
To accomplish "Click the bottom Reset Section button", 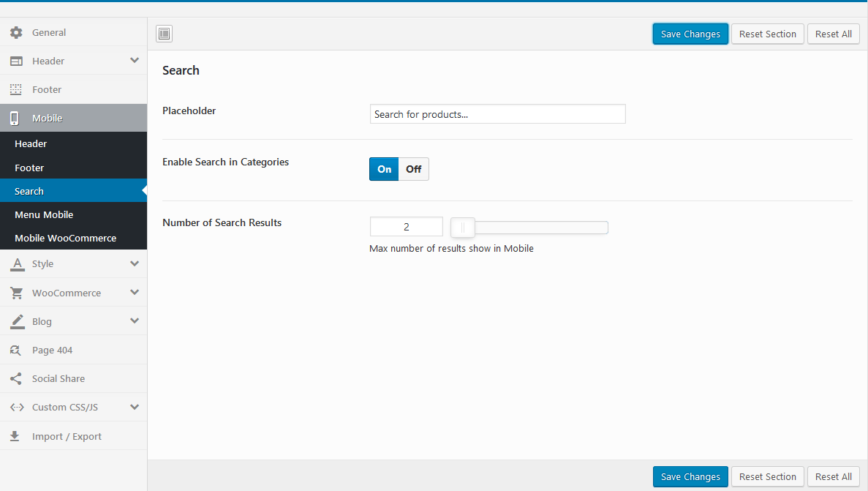I will [767, 476].
